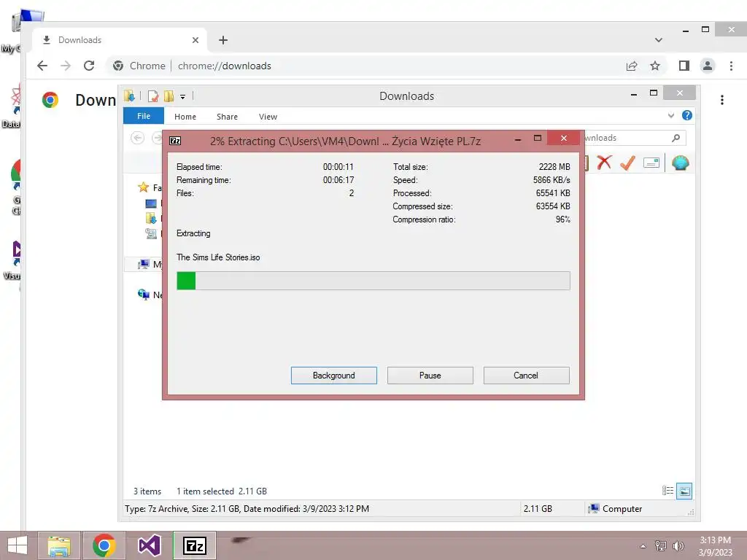Screen dimensions: 747x560
Task: Open Chrome tab search dropdown
Action: click(659, 40)
